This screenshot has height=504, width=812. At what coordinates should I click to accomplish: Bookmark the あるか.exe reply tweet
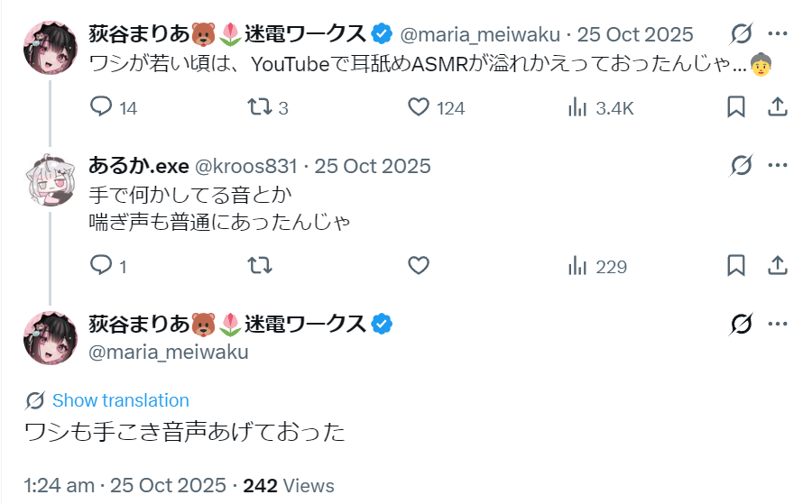click(736, 265)
